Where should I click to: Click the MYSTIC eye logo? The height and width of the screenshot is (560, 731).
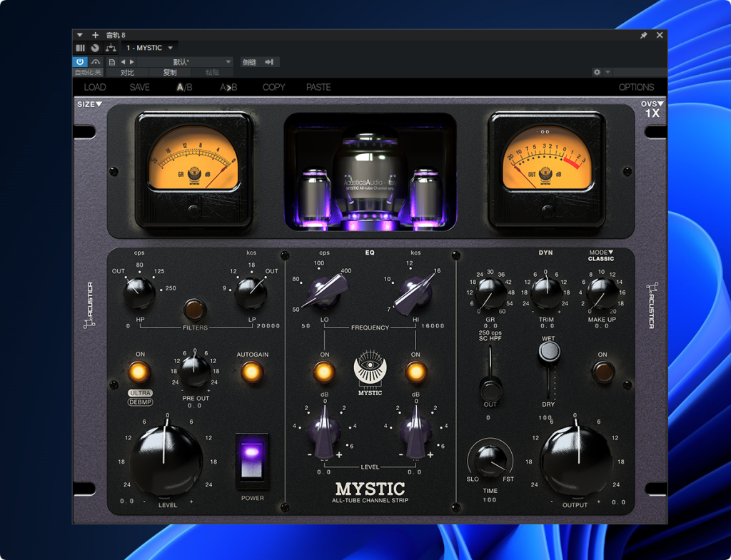(x=370, y=372)
